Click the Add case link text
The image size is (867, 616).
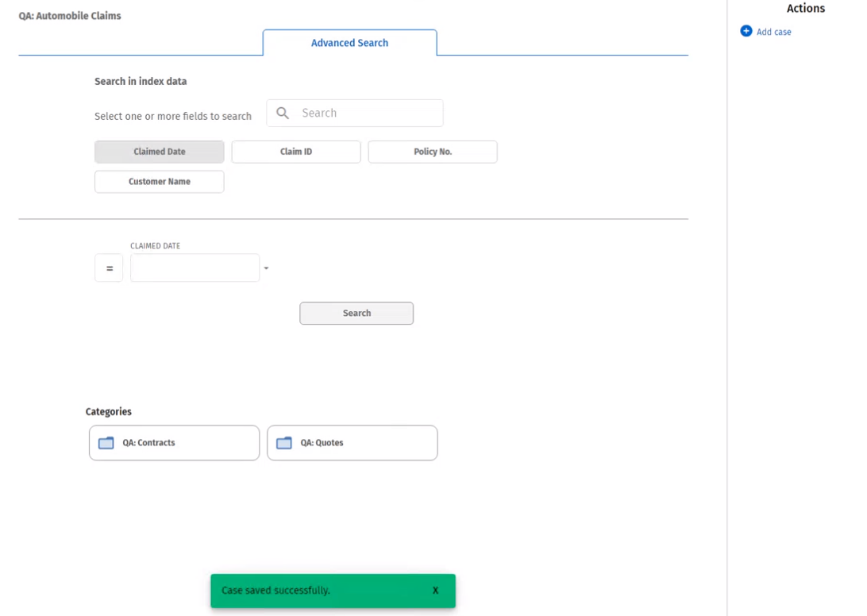773,32
